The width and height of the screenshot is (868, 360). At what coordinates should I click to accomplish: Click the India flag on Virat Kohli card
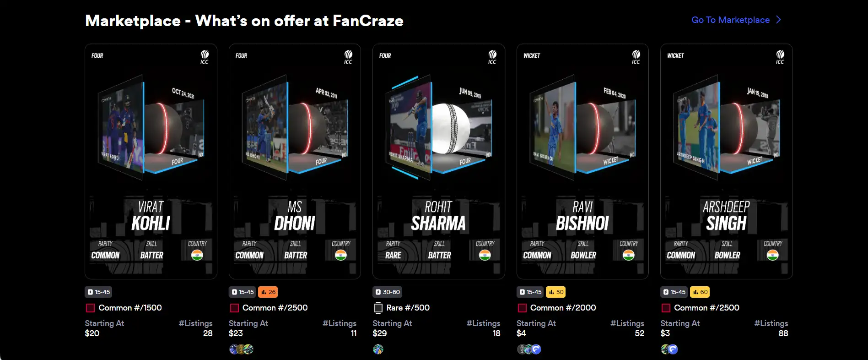pos(197,255)
